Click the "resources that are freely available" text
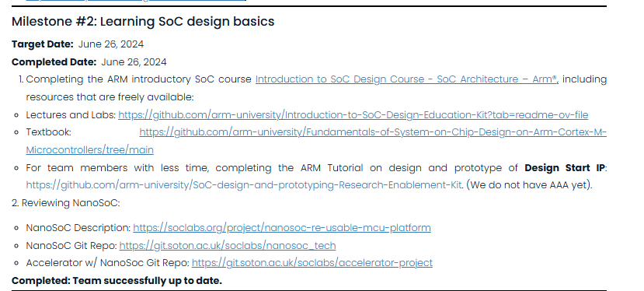This screenshot has width=644, height=291. pos(110,97)
